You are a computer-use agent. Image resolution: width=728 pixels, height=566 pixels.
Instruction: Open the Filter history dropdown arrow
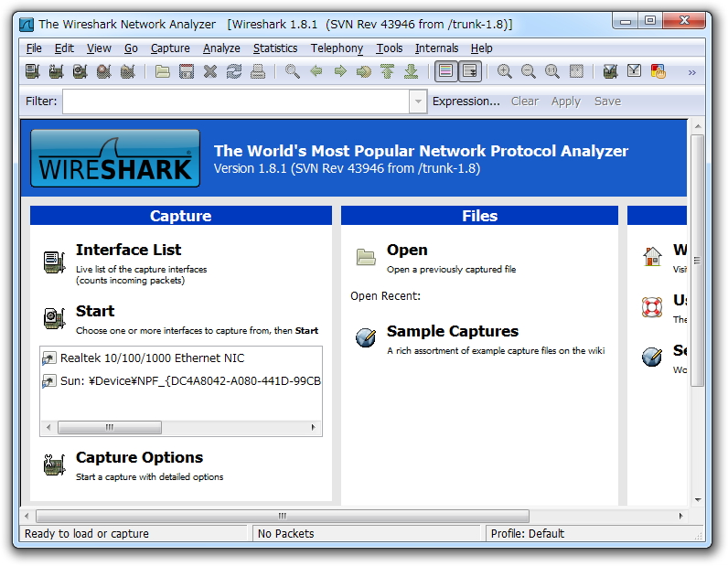(418, 101)
